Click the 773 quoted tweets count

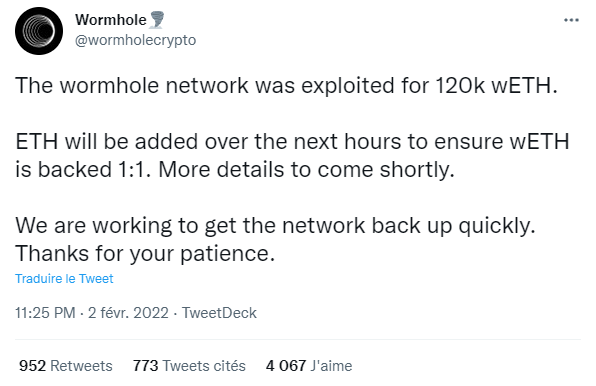pos(145,366)
